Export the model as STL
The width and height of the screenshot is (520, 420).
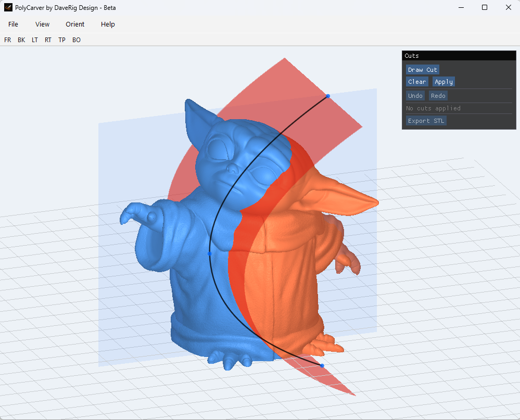[x=426, y=121]
